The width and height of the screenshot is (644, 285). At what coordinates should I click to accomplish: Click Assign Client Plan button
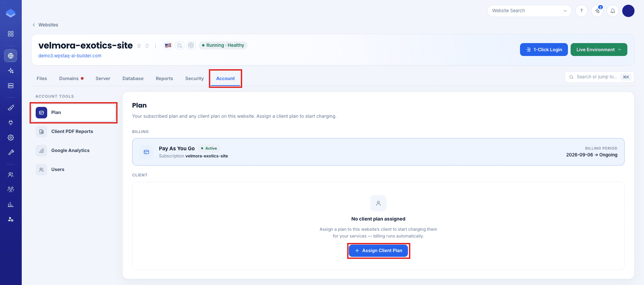(x=378, y=251)
